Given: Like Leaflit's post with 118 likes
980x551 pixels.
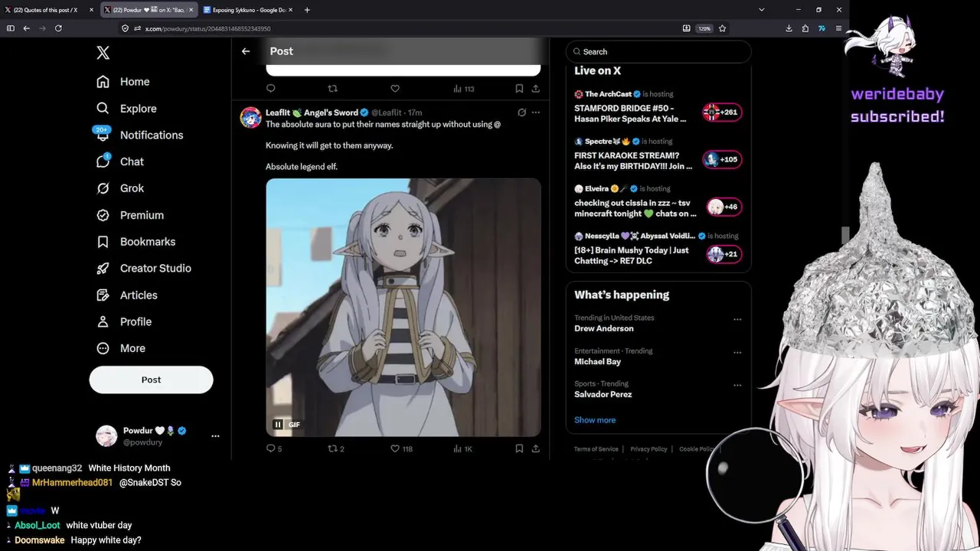Looking at the screenshot, I should [x=401, y=448].
